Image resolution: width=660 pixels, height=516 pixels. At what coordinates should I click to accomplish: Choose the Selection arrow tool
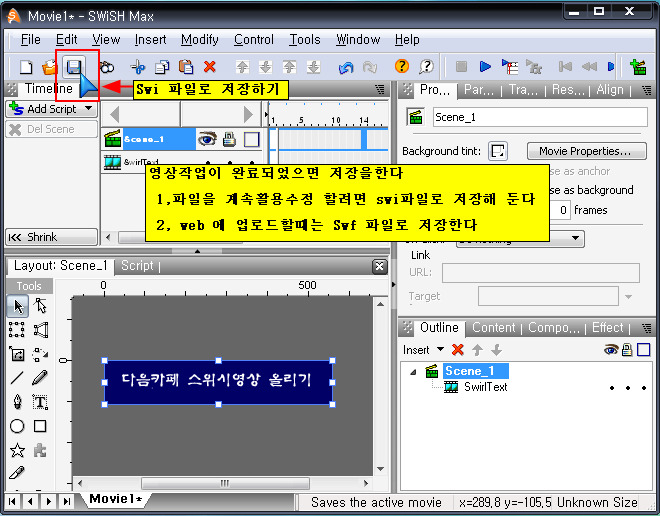point(18,306)
